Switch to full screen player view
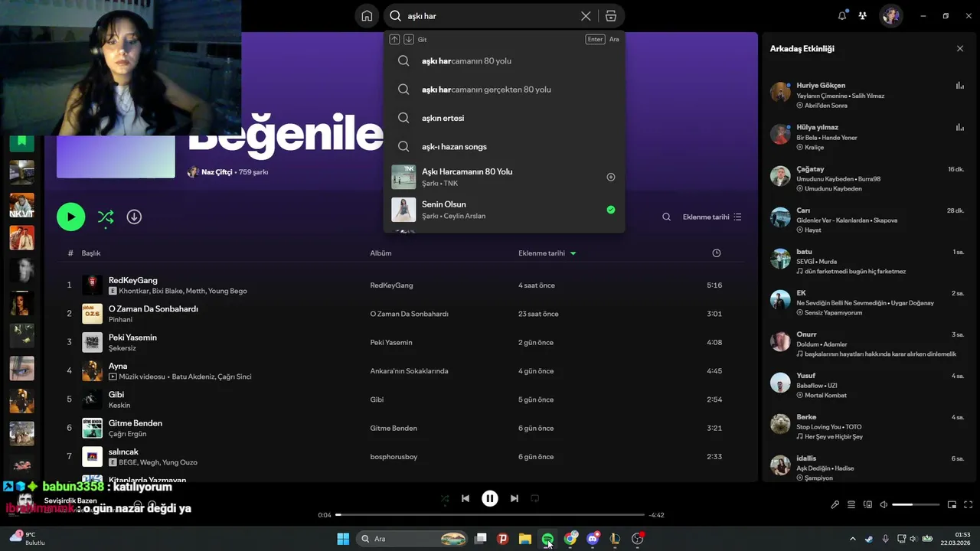 [969, 504]
